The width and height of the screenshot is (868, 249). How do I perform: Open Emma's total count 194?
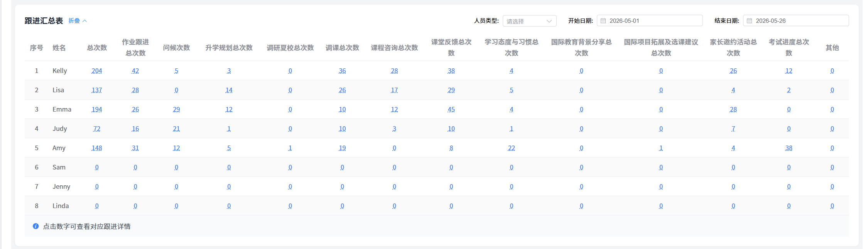97,110
